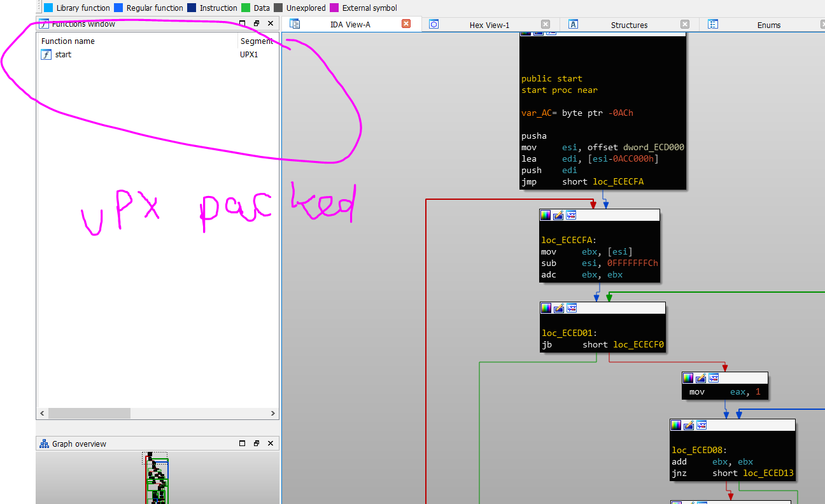Viewport: 825px width, 504px height.
Task: Click the 'loc_ECED01:' label
Action: pyautogui.click(x=570, y=333)
